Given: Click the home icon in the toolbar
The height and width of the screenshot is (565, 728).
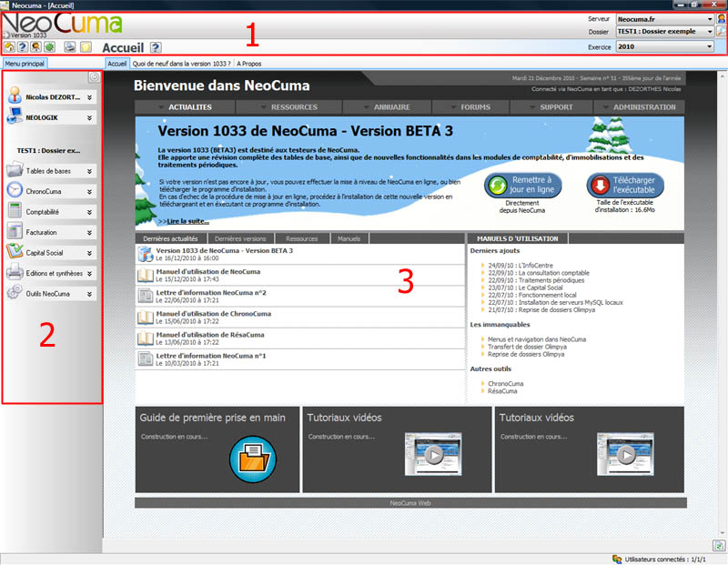Looking at the screenshot, I should tap(9, 47).
